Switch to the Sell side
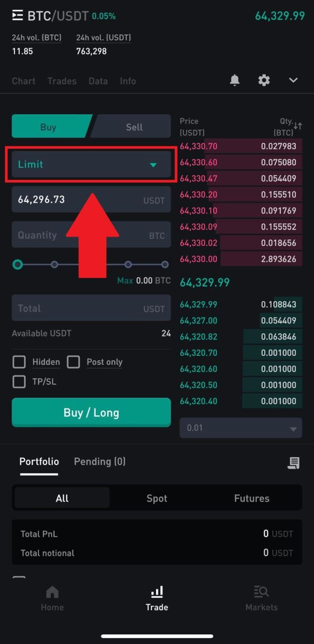Screen dimensions: 314x644 pos(134,126)
